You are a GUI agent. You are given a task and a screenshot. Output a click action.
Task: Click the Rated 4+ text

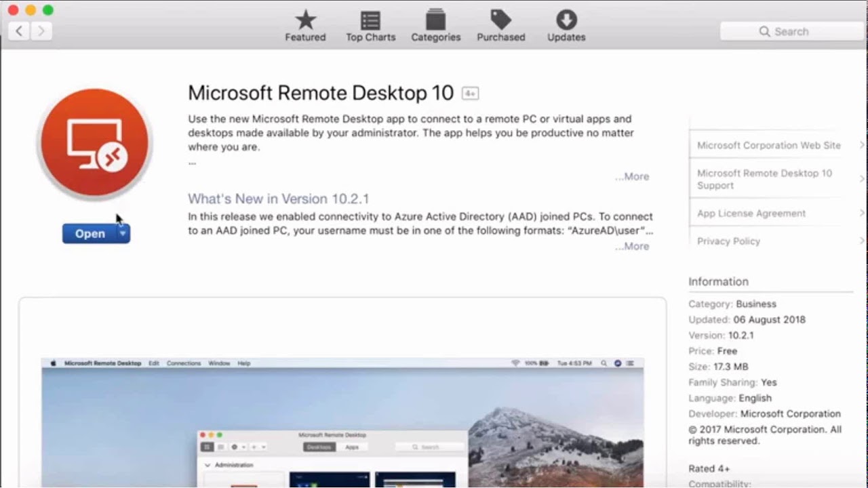(711, 468)
